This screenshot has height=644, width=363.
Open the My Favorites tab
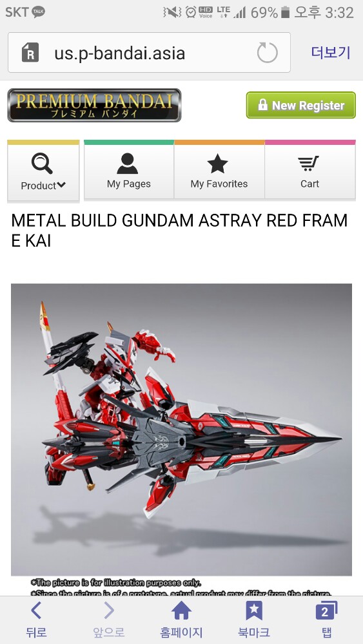219,170
